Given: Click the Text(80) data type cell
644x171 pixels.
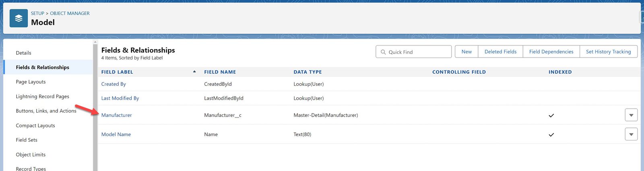Looking at the screenshot, I should tap(302, 134).
